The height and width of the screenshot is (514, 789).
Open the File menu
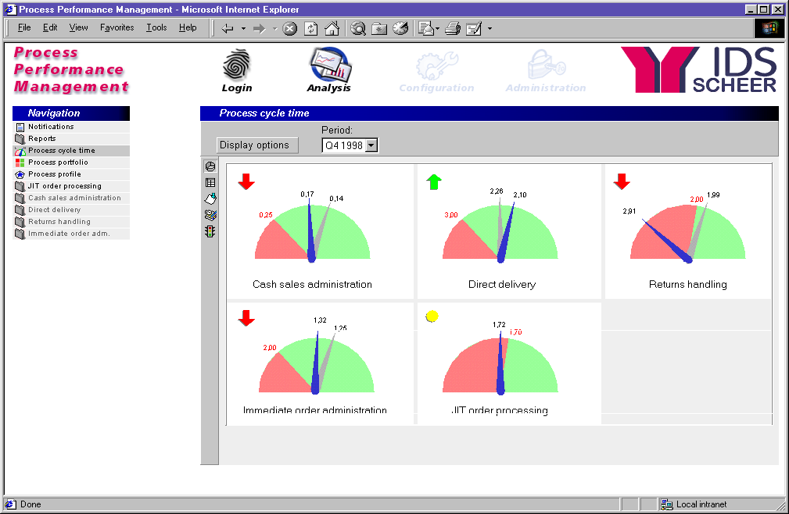coord(24,28)
